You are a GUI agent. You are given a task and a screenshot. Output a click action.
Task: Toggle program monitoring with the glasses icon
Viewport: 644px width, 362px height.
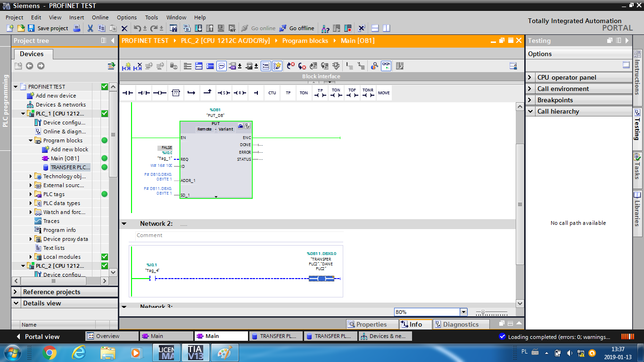tap(386, 66)
